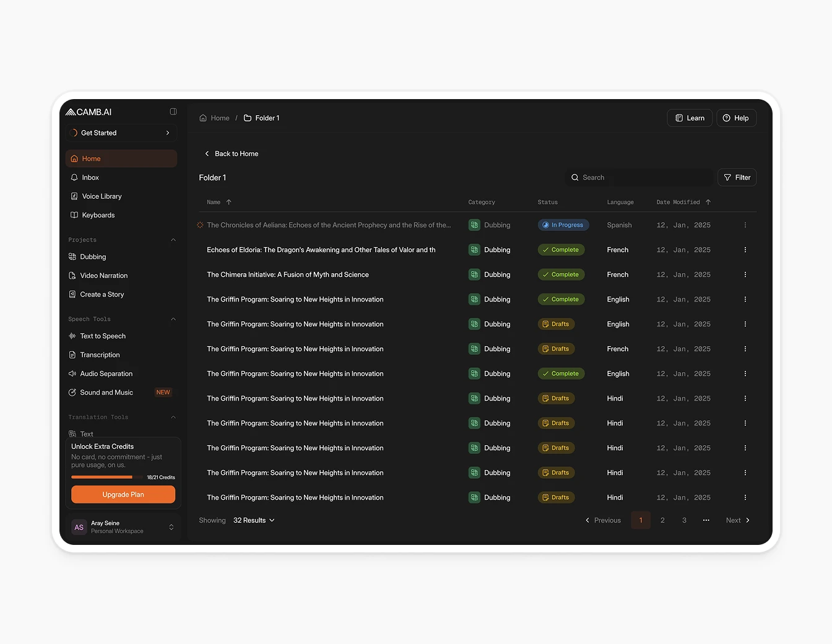Image resolution: width=832 pixels, height=644 pixels.
Task: Expand the workspace switcher for Aray Seine
Action: click(x=171, y=527)
